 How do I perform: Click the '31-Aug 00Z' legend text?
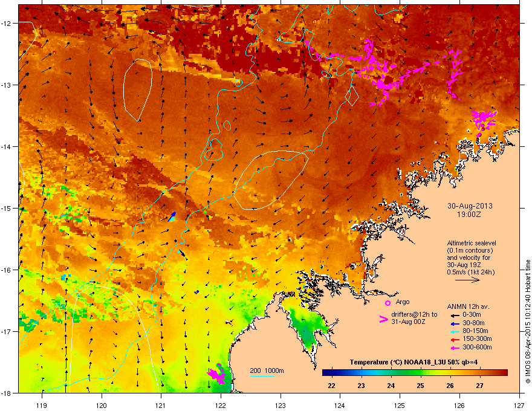(x=408, y=322)
